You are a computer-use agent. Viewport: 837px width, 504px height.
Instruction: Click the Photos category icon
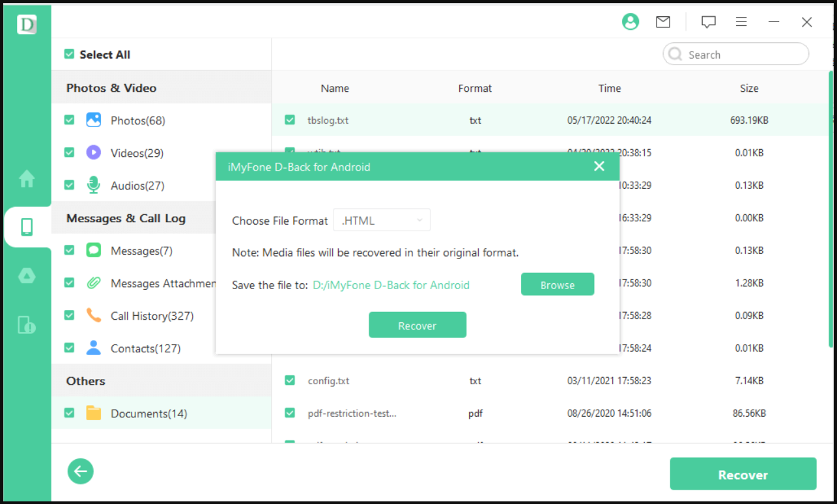(x=94, y=120)
